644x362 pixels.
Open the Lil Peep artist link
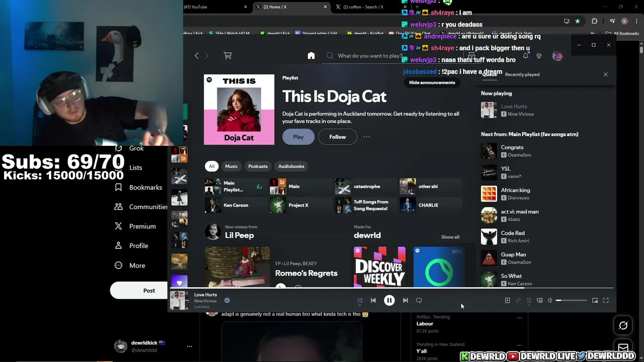point(239,235)
